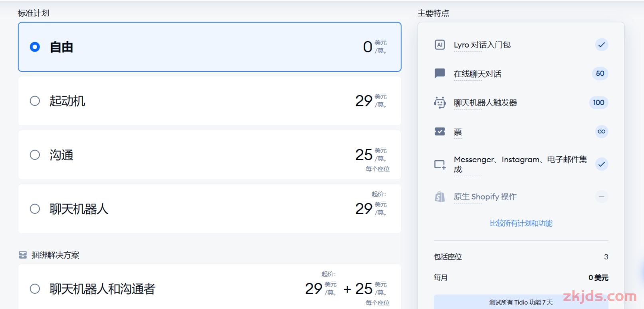The width and height of the screenshot is (644, 309).
Task: Click the live chat bubble icon
Action: coord(440,73)
